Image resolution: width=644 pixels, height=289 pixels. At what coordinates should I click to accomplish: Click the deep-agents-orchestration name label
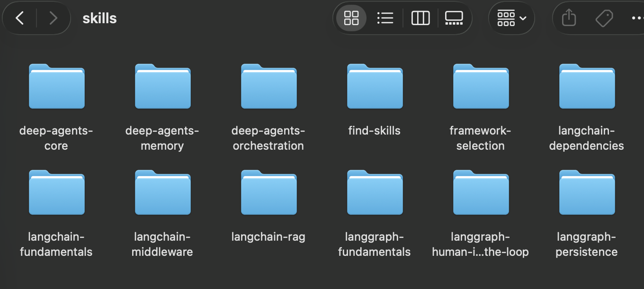coord(268,138)
